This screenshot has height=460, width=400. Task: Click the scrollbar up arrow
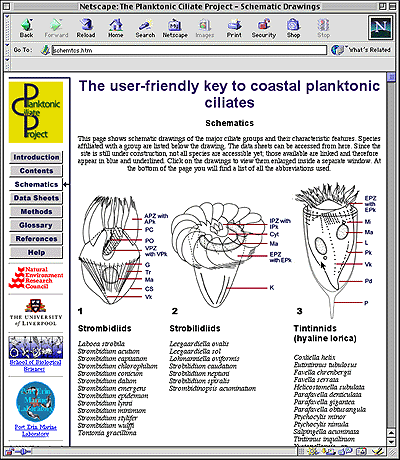click(x=391, y=433)
